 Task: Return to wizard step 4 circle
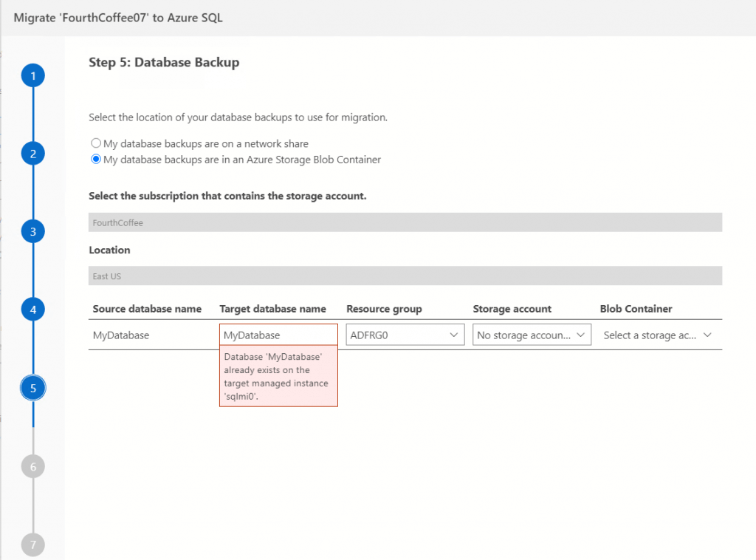click(33, 310)
